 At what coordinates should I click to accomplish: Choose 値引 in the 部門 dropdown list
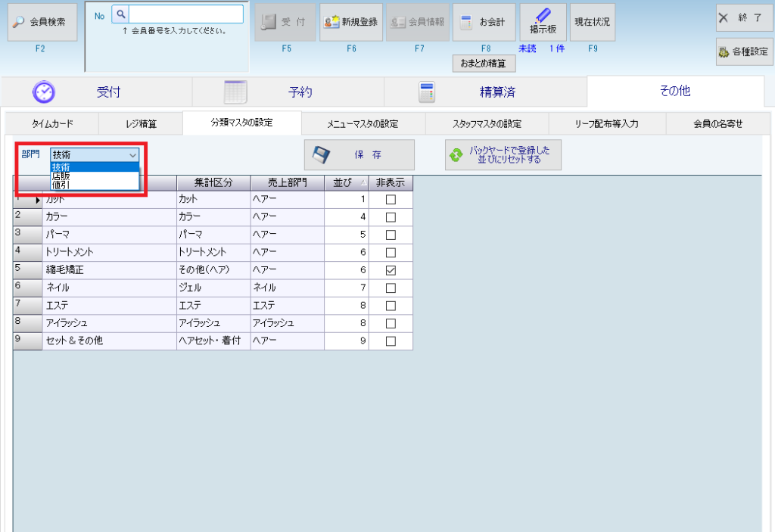click(x=62, y=184)
